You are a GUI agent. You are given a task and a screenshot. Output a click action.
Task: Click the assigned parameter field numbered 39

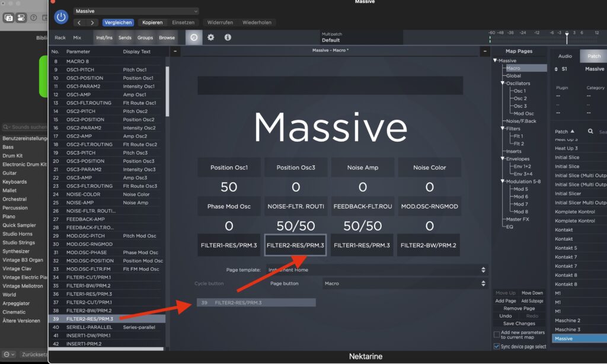[x=256, y=302]
